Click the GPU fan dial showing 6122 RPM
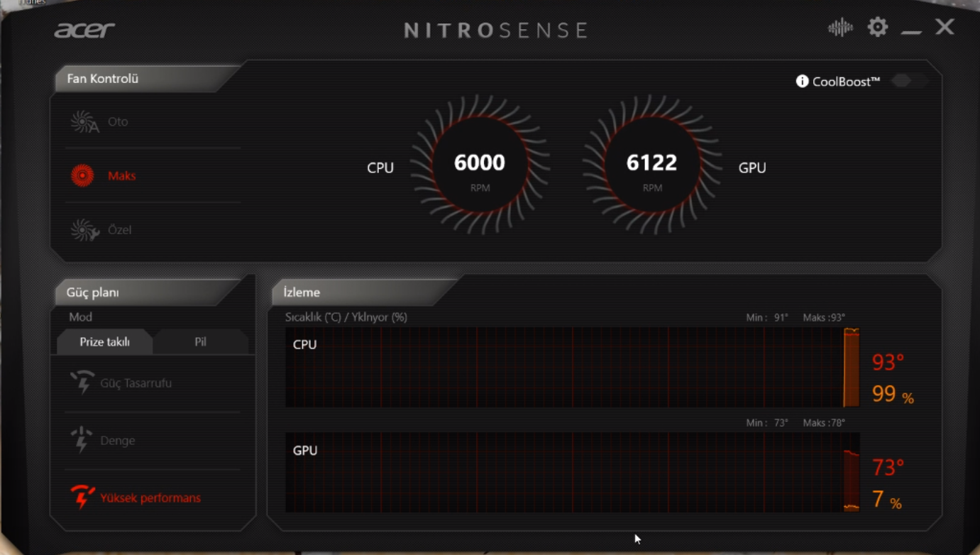This screenshot has width=980, height=555. [652, 165]
